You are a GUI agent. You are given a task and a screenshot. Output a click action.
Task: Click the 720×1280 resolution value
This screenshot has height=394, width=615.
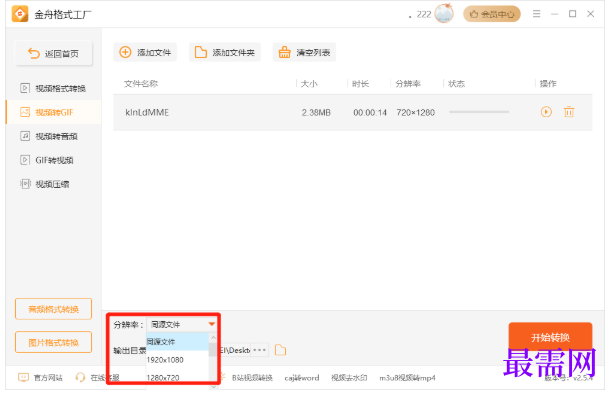(x=415, y=113)
